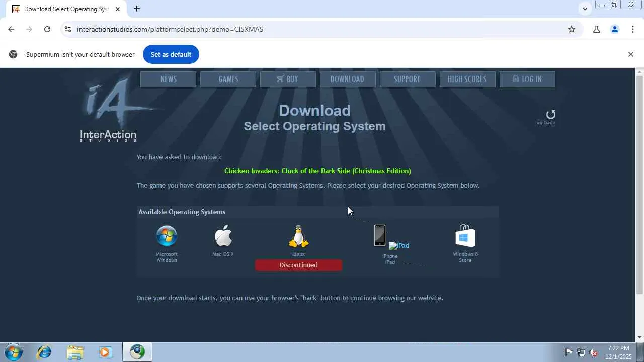The width and height of the screenshot is (644, 362).
Task: Go forward with the browser forward arrow
Action: click(29, 29)
